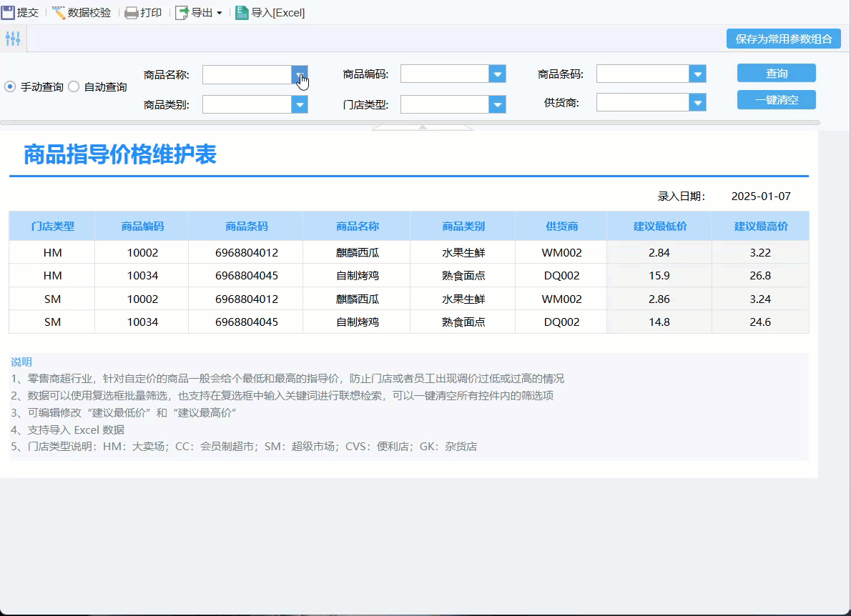Expand the 商品编码 dropdown list
This screenshot has height=616, width=851.
(497, 74)
